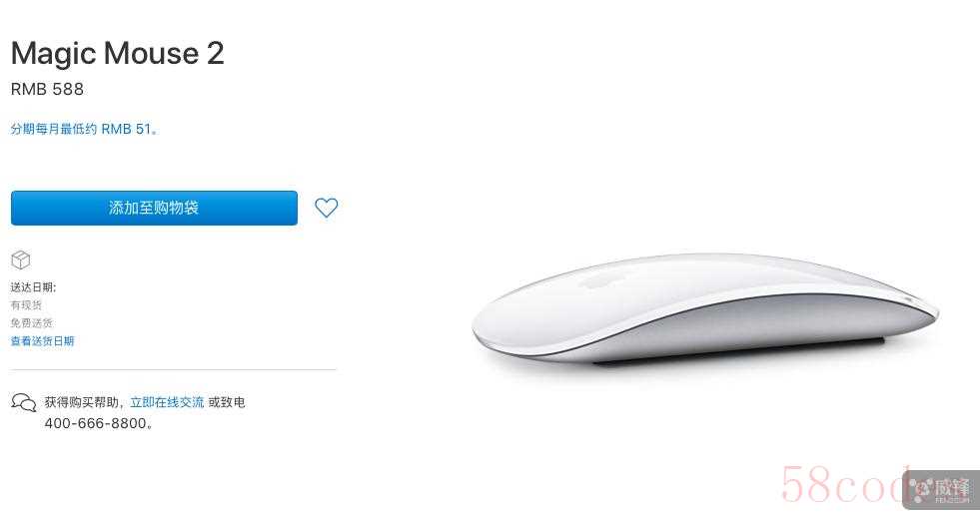The height and width of the screenshot is (515, 980).
Task: Open the 查看送货日期 link
Action: pyautogui.click(x=43, y=340)
